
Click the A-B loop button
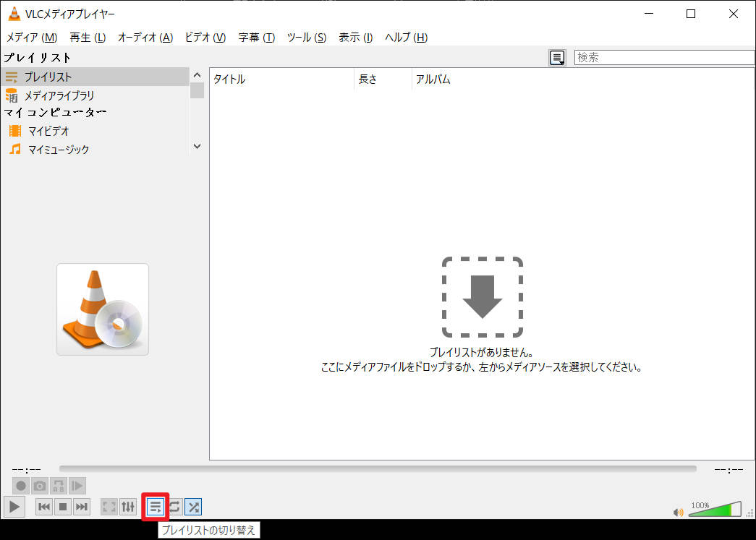point(59,486)
